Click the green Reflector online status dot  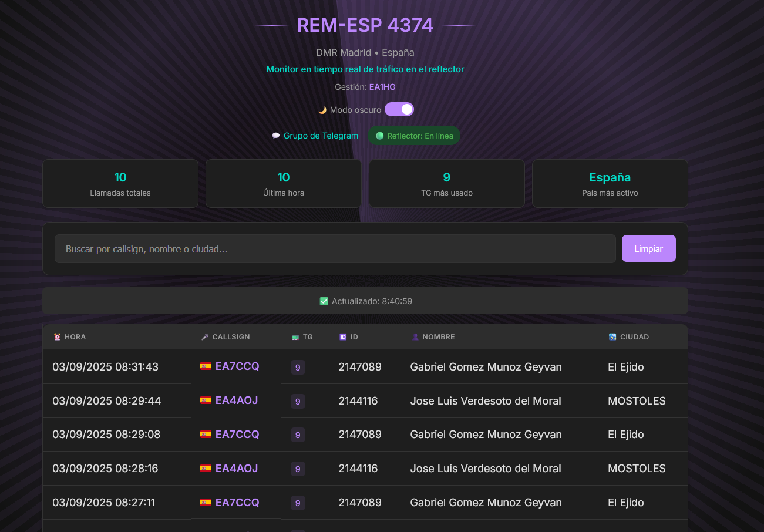[x=380, y=136]
